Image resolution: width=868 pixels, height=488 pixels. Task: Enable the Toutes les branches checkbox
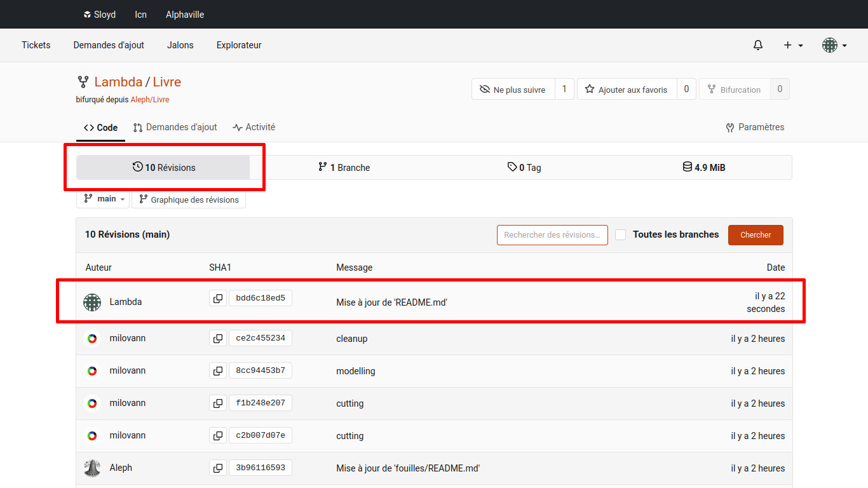click(x=621, y=234)
